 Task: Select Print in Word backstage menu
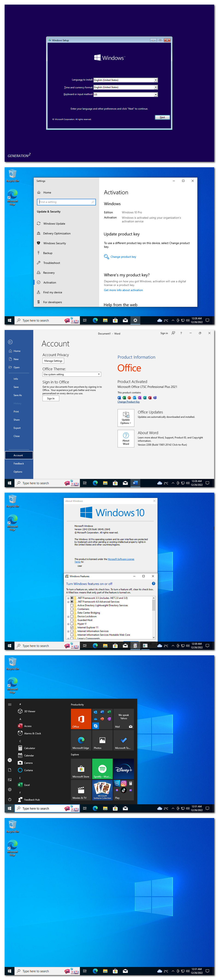click(x=16, y=411)
